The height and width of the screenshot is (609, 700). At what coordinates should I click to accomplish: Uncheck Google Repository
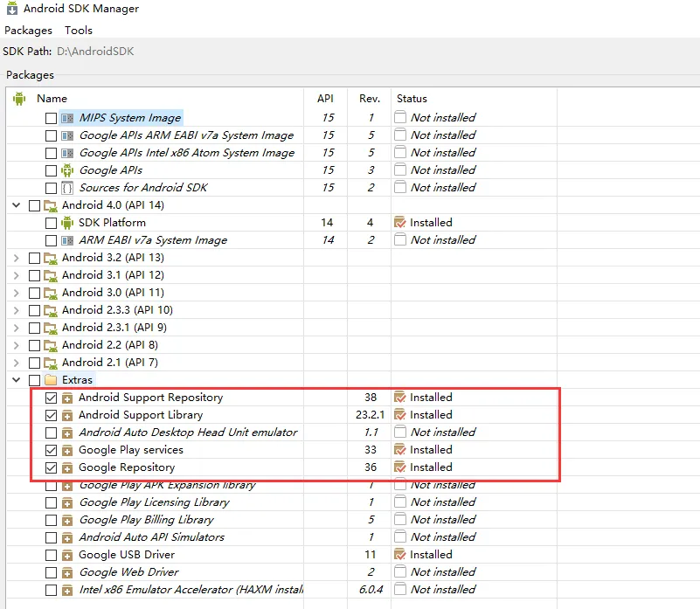point(51,467)
